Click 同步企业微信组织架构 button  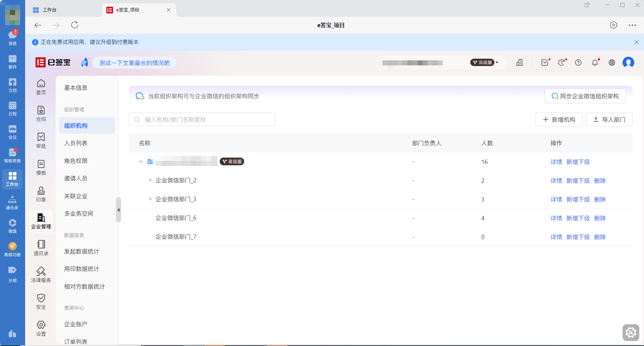click(x=585, y=96)
